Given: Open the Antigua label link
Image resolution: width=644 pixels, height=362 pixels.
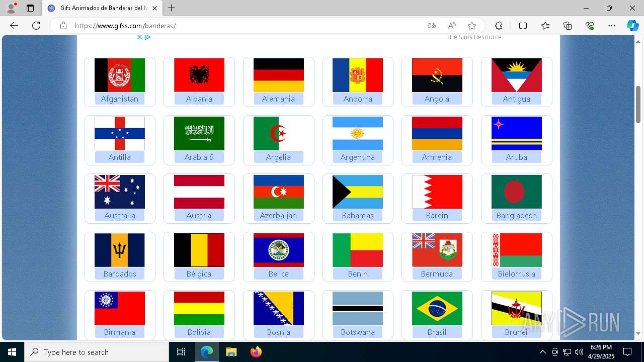Looking at the screenshot, I should click(x=517, y=99).
